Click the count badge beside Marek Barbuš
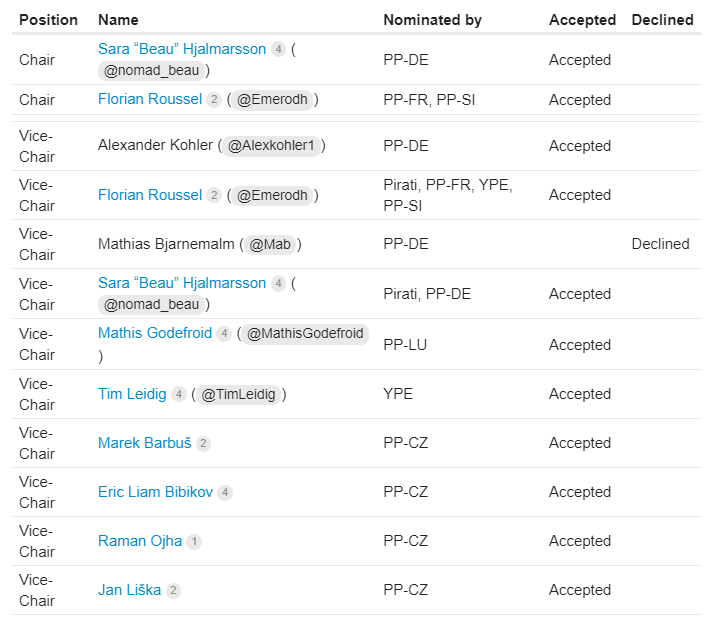Viewport: 714px width, 628px height. point(204,443)
